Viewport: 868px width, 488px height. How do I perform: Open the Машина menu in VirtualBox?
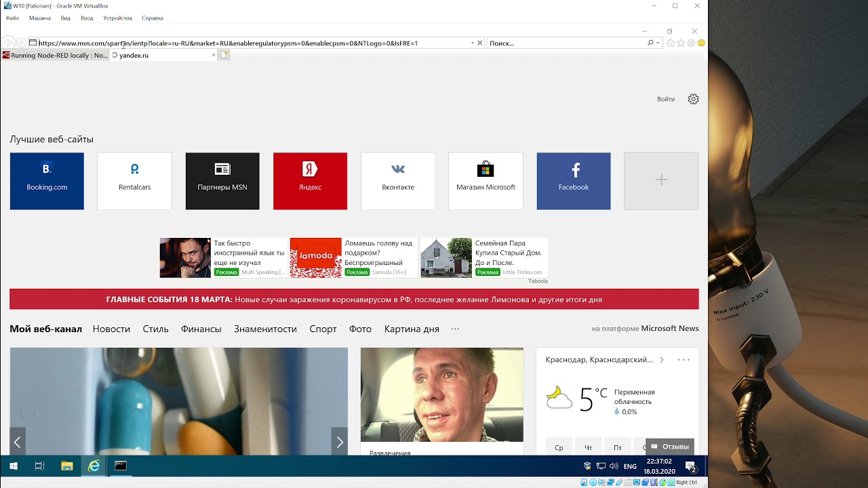40,18
